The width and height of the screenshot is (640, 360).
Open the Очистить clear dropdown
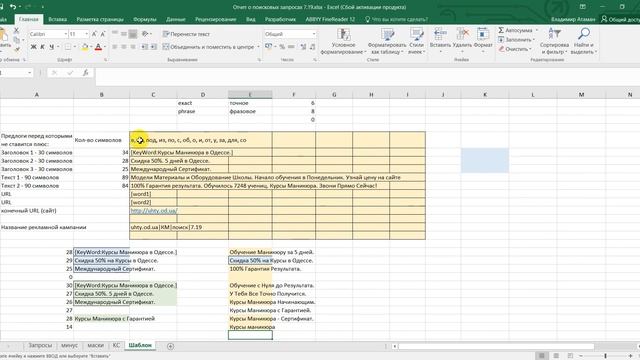point(515,49)
